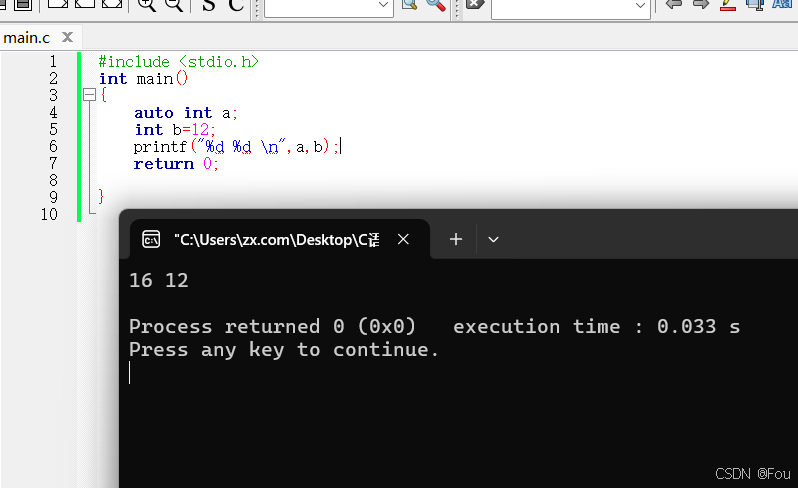Click the 'return 0;' code line

176,164
